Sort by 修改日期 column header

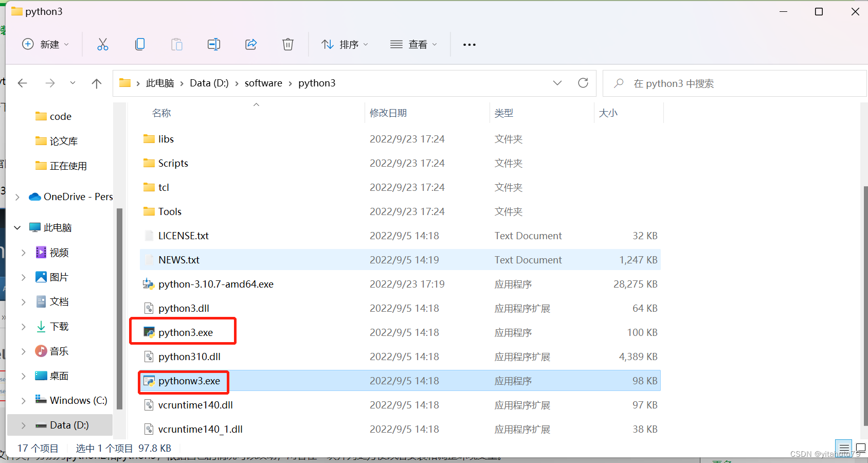[388, 113]
